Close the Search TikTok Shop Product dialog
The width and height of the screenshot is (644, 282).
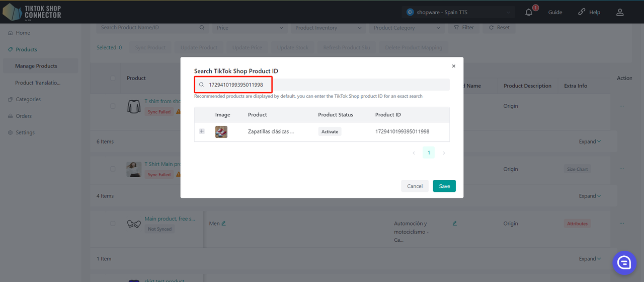pyautogui.click(x=453, y=66)
